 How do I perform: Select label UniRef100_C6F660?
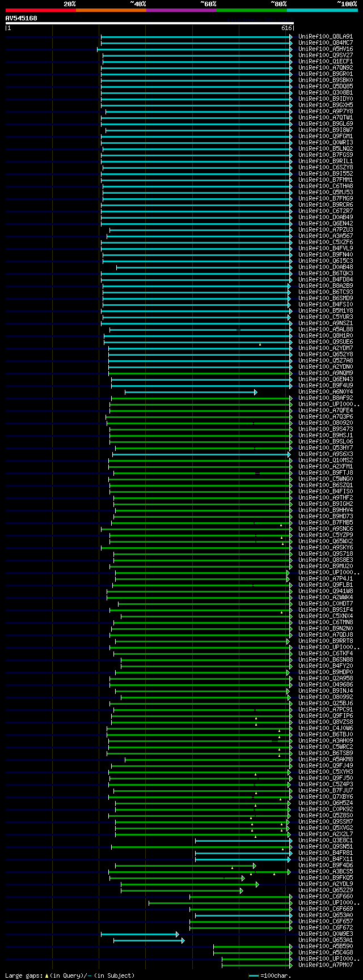[326, 896]
